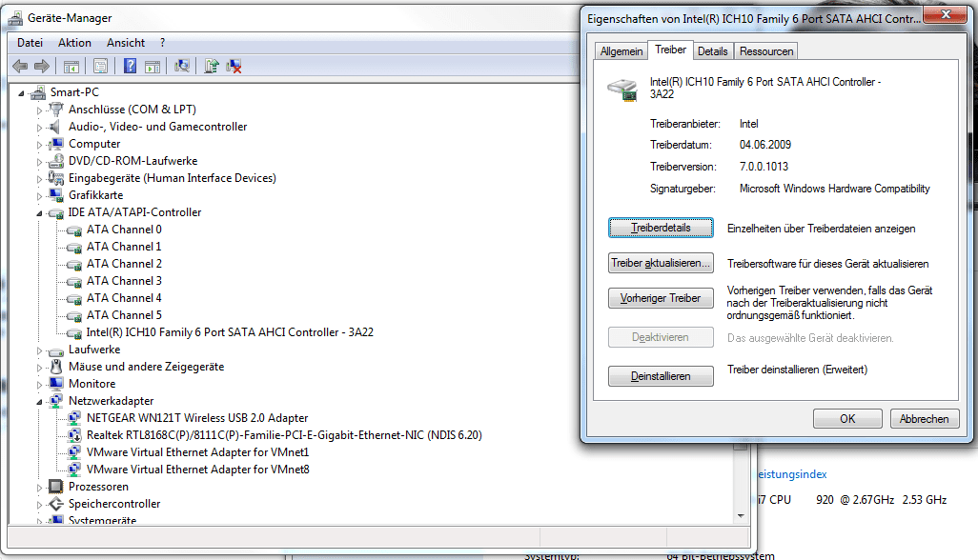Select the ATA Channel 1 row
The image size is (978, 560).
point(124,247)
